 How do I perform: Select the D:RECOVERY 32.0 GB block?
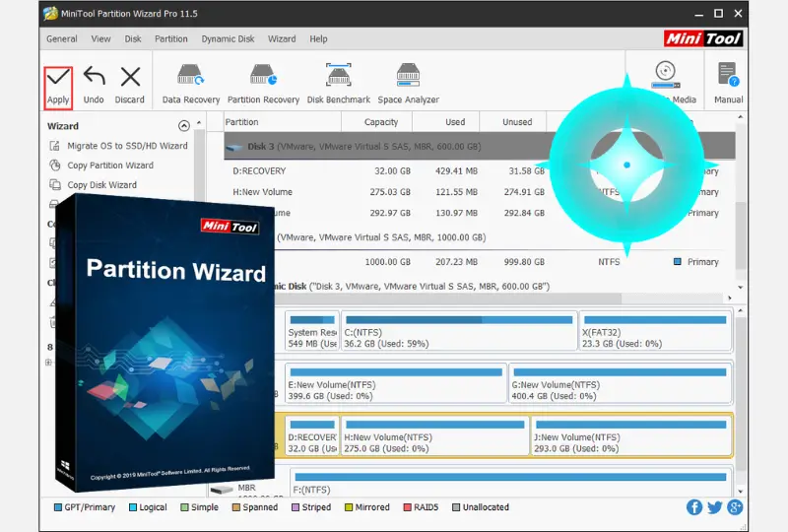tap(312, 435)
